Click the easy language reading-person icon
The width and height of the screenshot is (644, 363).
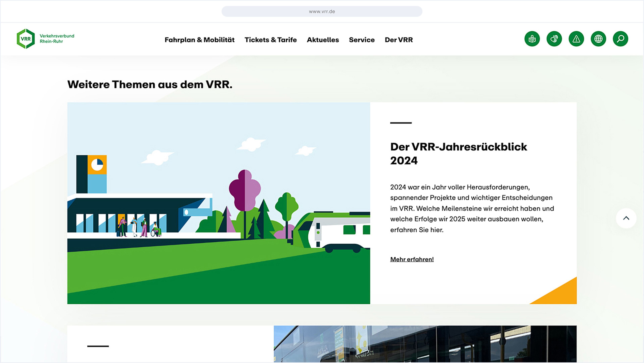(x=532, y=39)
